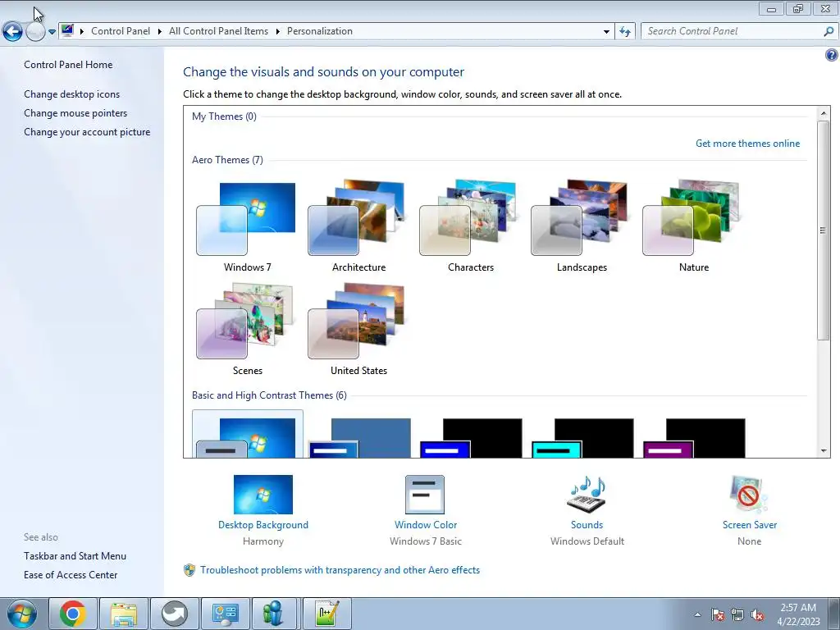Click the theme list scroll down arrow
Viewport: 840px width, 630px height.
824,451
